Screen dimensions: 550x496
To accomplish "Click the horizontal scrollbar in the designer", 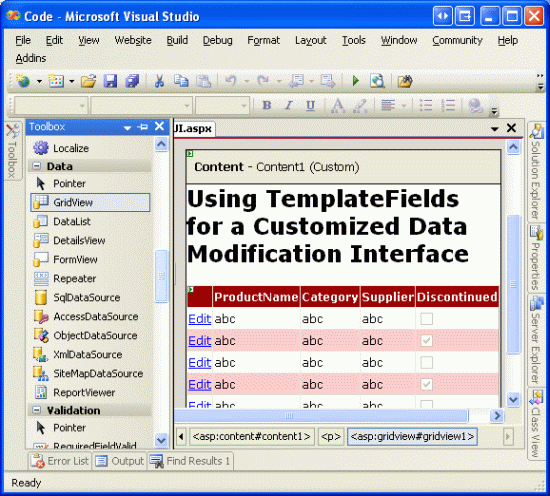I will 321,416.
